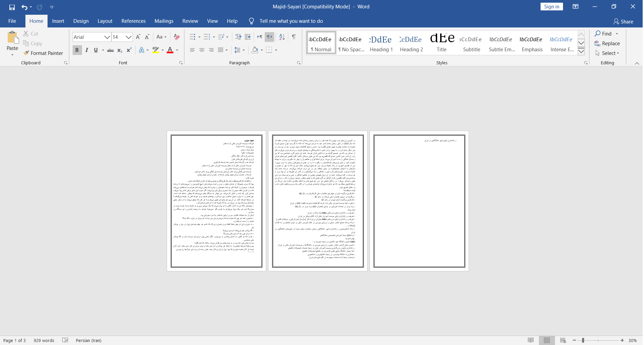Image resolution: width=644 pixels, height=345 pixels.
Task: Switch to the Layout tab
Action: 105,21
